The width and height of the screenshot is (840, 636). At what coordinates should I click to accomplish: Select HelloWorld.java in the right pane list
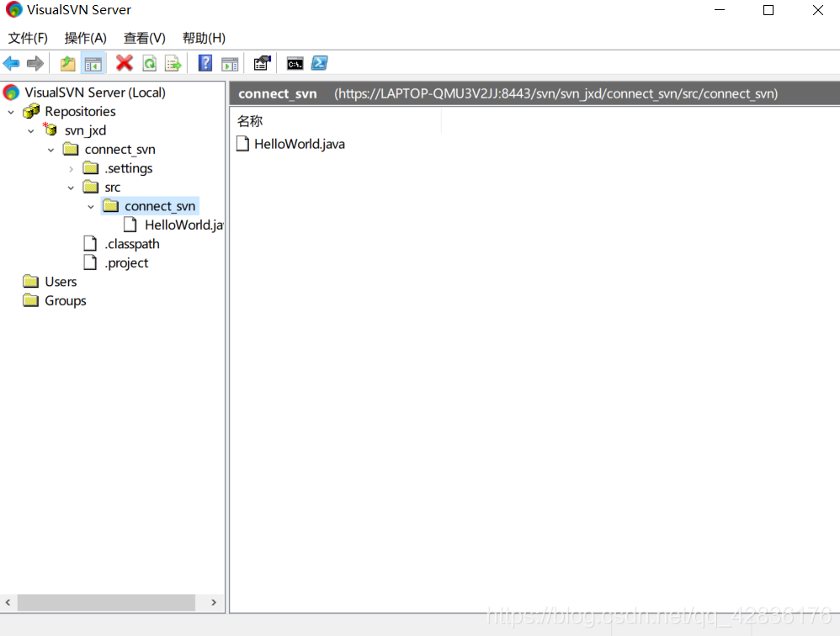299,144
